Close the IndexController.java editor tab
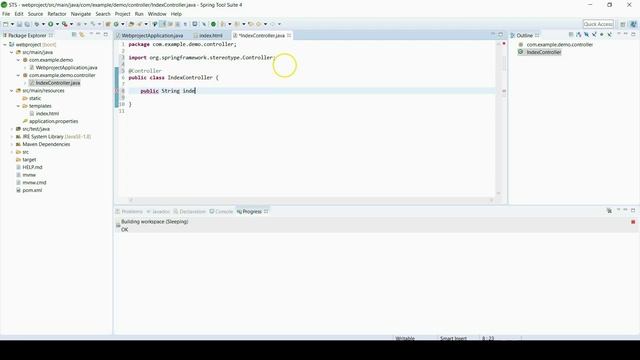 289,36
